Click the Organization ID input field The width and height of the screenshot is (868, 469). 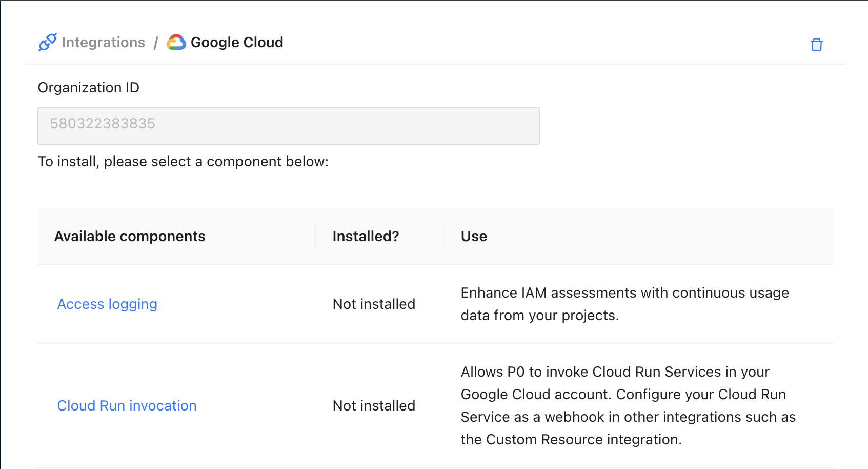pos(288,126)
